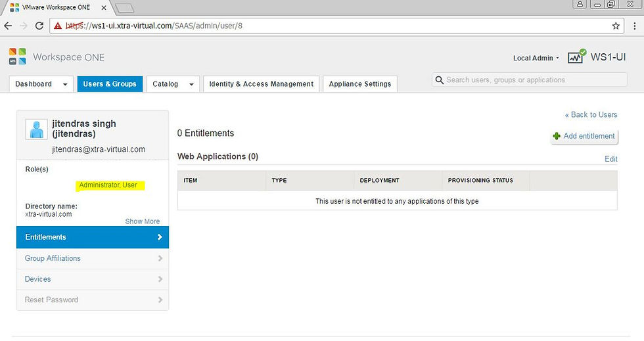Click the browser forward arrow
The height and width of the screenshot is (341, 644).
pyautogui.click(x=24, y=26)
